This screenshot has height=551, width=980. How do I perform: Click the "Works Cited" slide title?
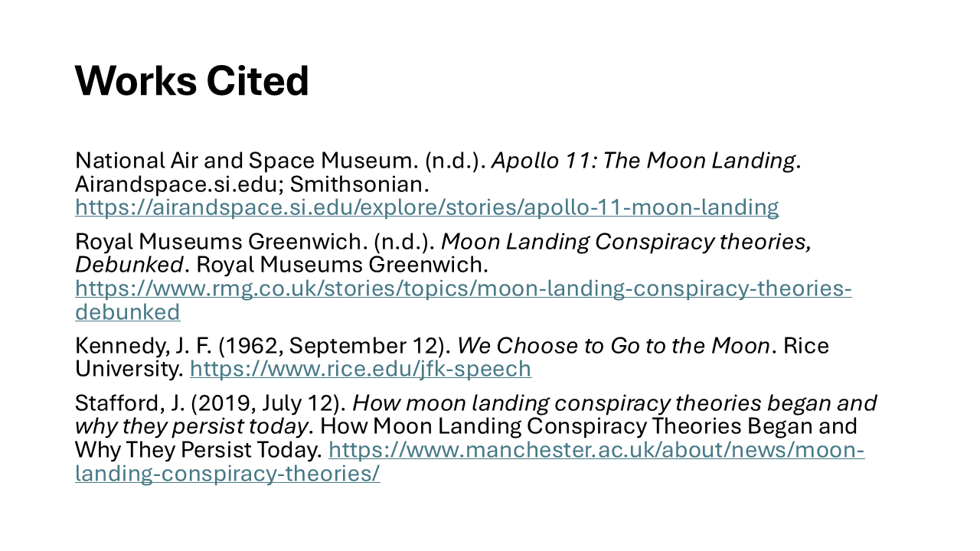click(x=192, y=81)
